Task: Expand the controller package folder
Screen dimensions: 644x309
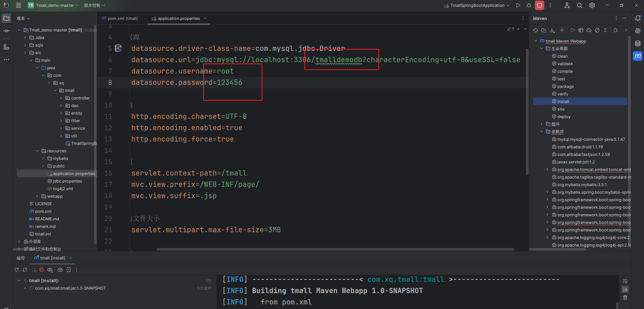Action: pyautogui.click(x=61, y=98)
